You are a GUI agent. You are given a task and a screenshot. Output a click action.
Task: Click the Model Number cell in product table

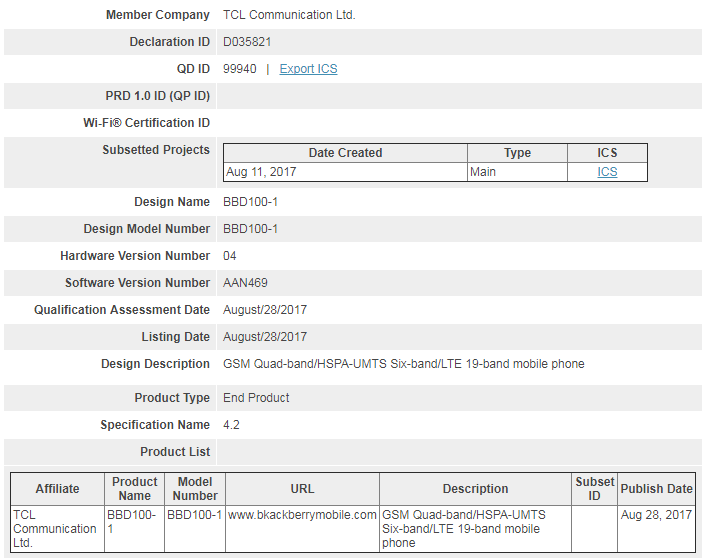[x=195, y=529]
